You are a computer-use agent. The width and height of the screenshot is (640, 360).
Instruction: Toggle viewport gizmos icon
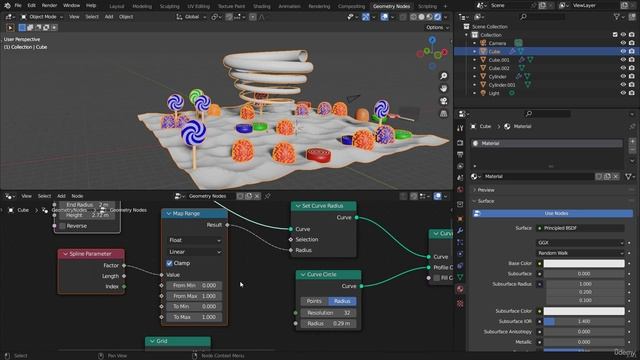[366, 17]
